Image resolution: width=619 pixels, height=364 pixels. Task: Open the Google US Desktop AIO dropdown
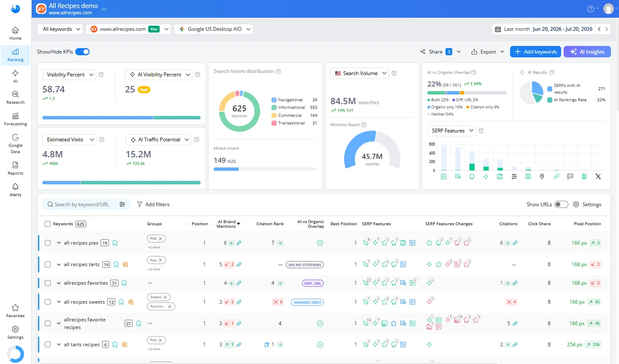point(214,29)
